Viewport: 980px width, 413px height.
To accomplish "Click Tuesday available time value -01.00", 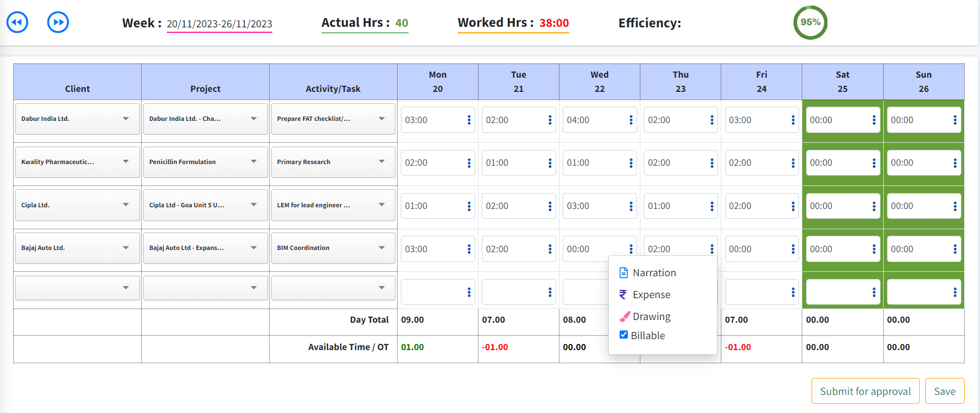I will (495, 347).
